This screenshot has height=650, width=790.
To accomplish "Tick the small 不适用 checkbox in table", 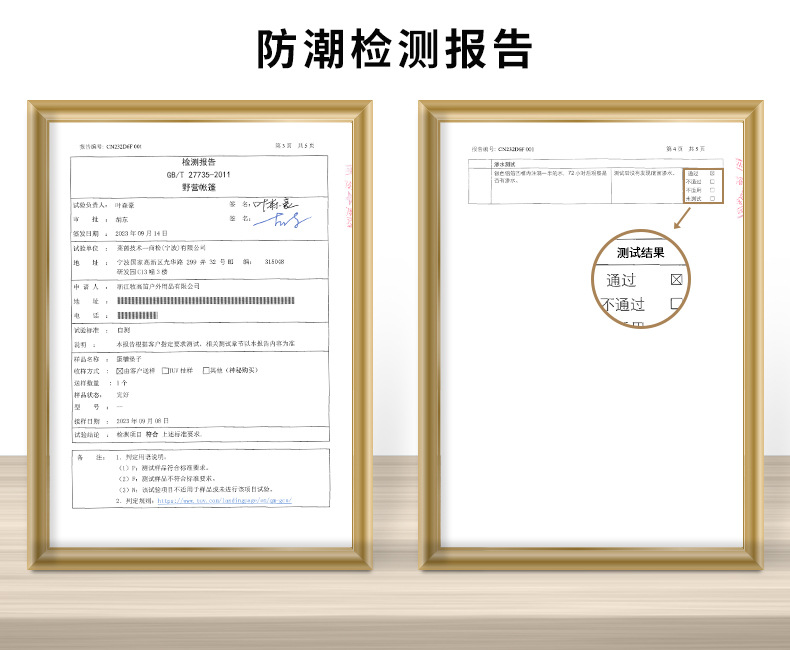I will (712, 190).
